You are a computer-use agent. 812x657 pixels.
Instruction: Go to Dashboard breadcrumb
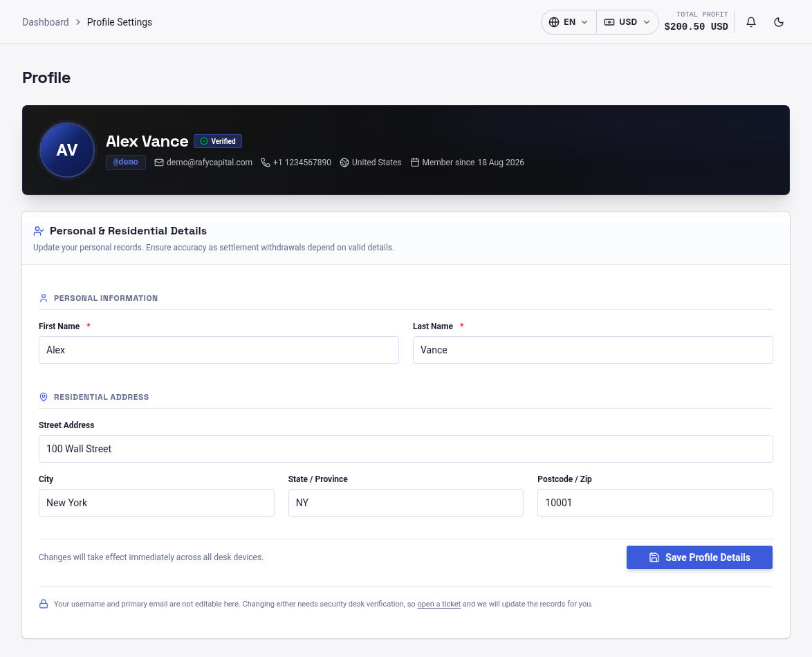45,21
